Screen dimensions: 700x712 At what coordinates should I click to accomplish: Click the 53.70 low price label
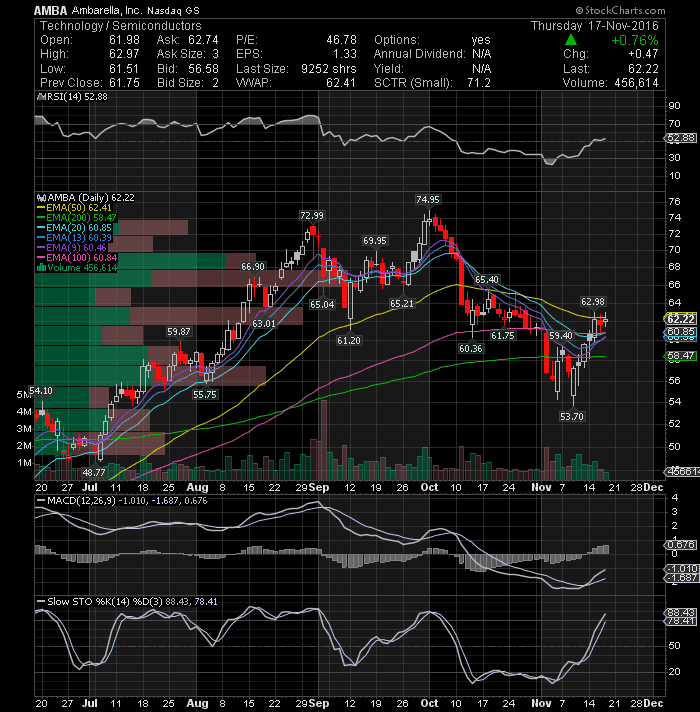pos(572,416)
